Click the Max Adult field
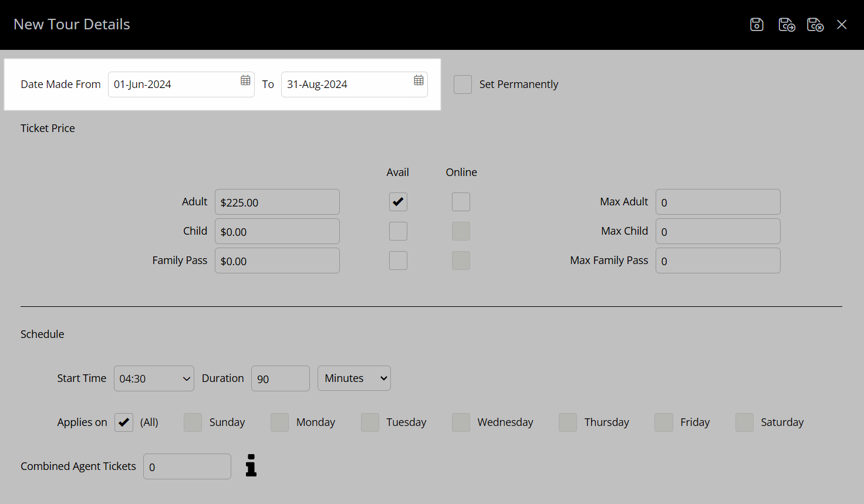Screen dimensions: 864x504 point(718,202)
